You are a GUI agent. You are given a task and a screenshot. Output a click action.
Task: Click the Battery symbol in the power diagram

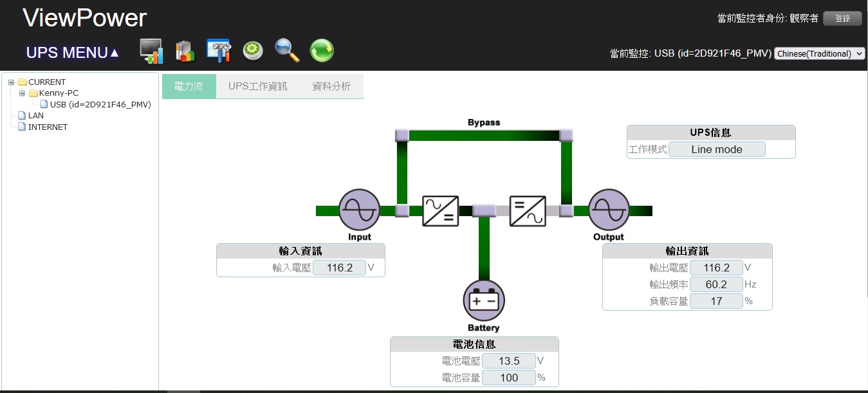pos(483,300)
